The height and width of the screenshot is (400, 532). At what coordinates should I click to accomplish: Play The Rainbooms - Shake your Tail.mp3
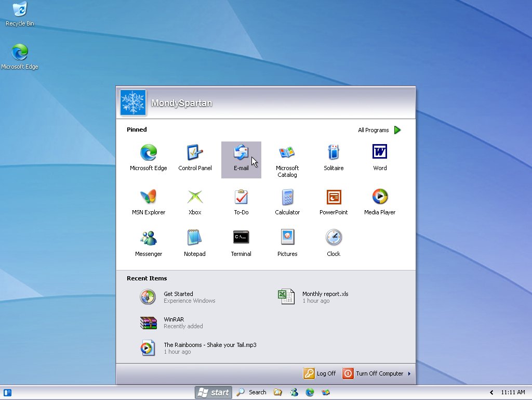coord(198,348)
